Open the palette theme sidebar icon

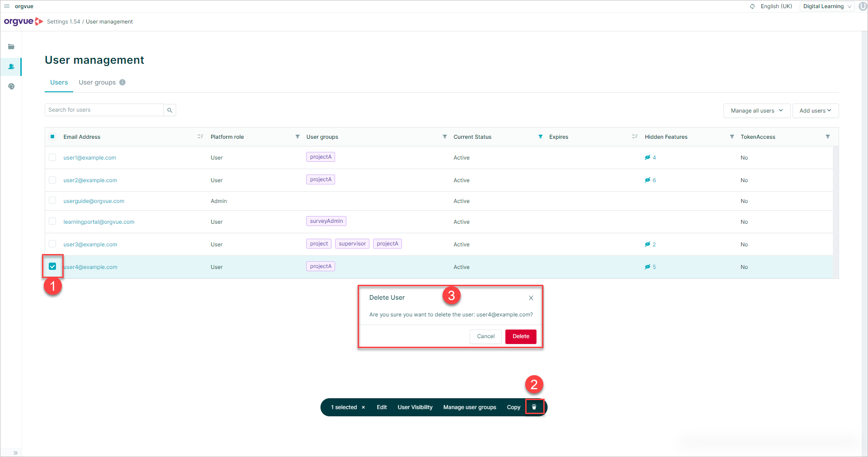point(11,86)
